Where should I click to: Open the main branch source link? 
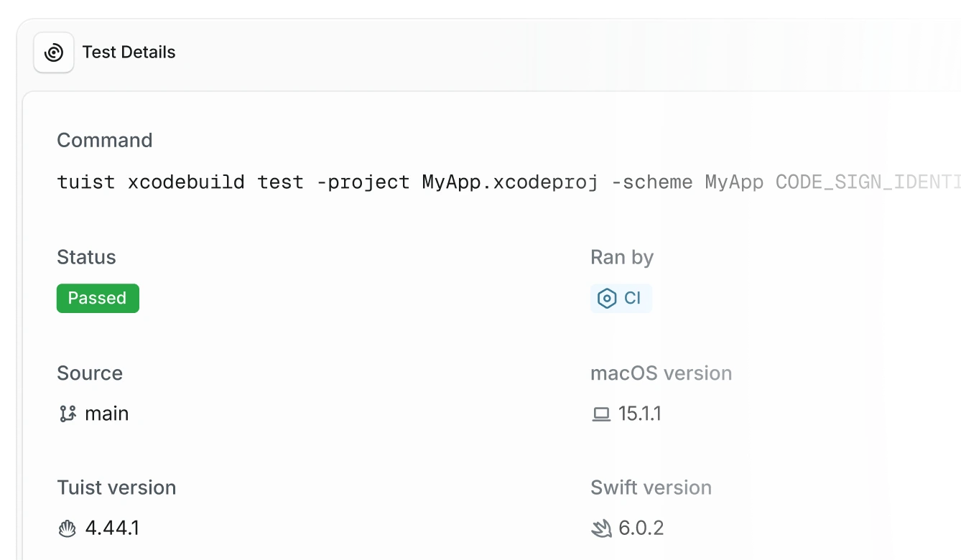point(107,414)
